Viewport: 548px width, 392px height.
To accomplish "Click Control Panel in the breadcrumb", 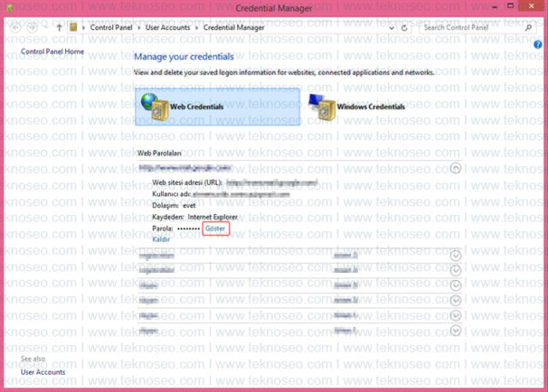I will [x=111, y=27].
